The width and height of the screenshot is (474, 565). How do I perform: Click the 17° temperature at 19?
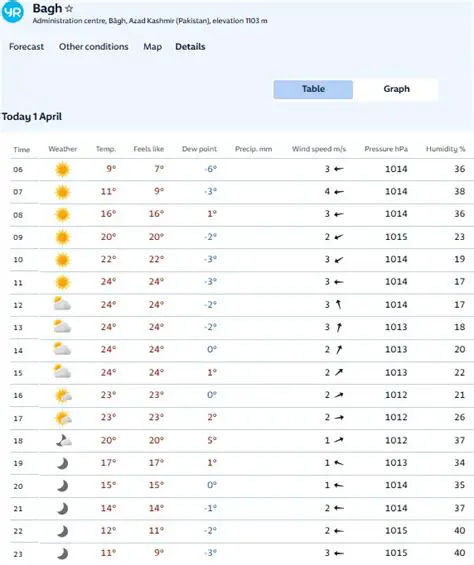pyautogui.click(x=108, y=462)
